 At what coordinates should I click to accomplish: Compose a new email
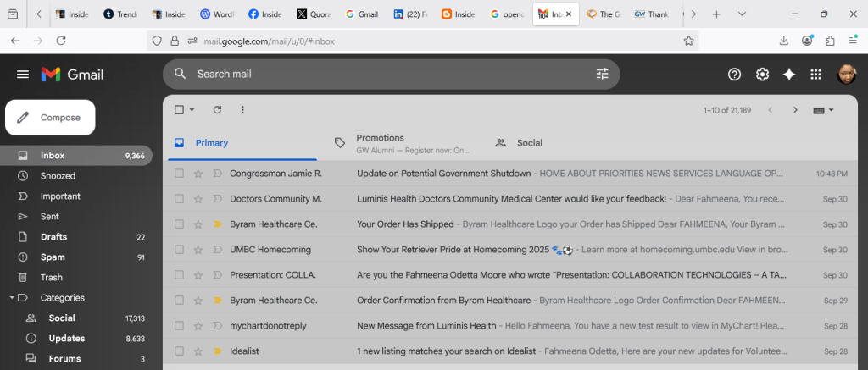click(50, 117)
